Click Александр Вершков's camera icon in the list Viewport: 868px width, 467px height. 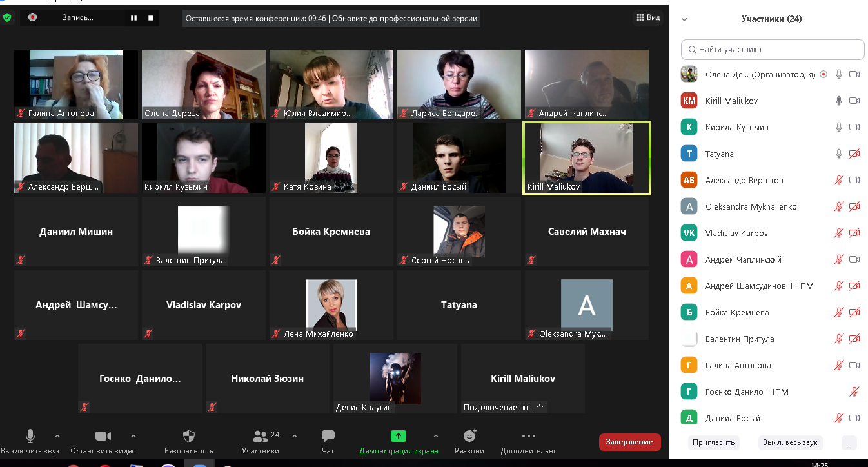[x=854, y=181]
